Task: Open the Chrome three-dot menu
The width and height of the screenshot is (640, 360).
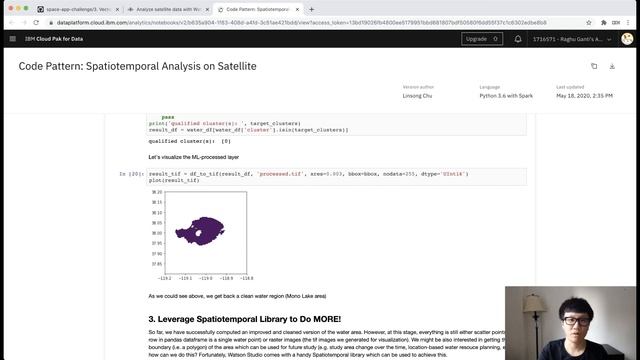Action: click(628, 22)
